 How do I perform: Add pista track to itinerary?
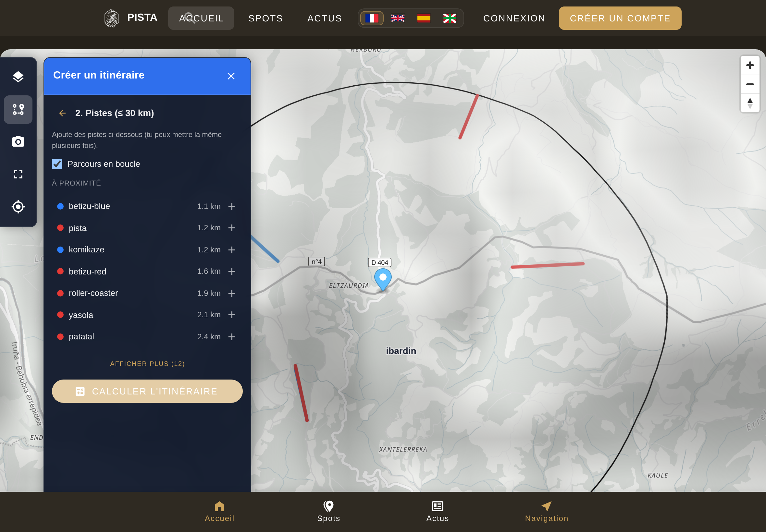232,228
